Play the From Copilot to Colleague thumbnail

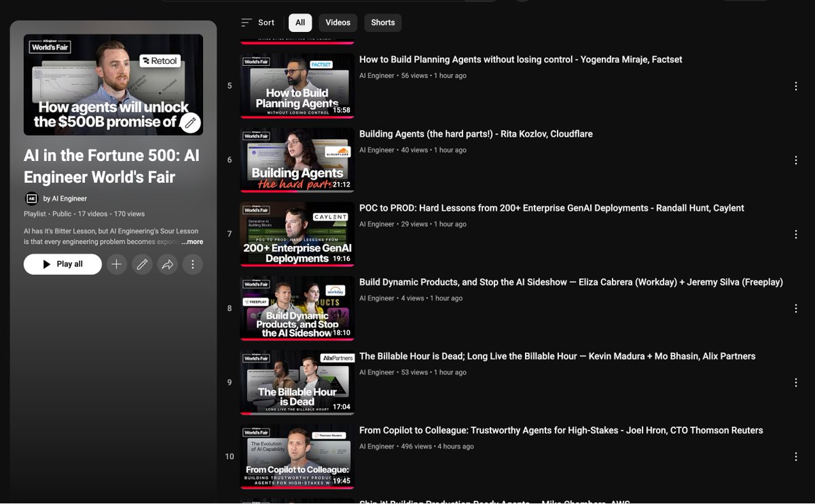click(x=297, y=456)
